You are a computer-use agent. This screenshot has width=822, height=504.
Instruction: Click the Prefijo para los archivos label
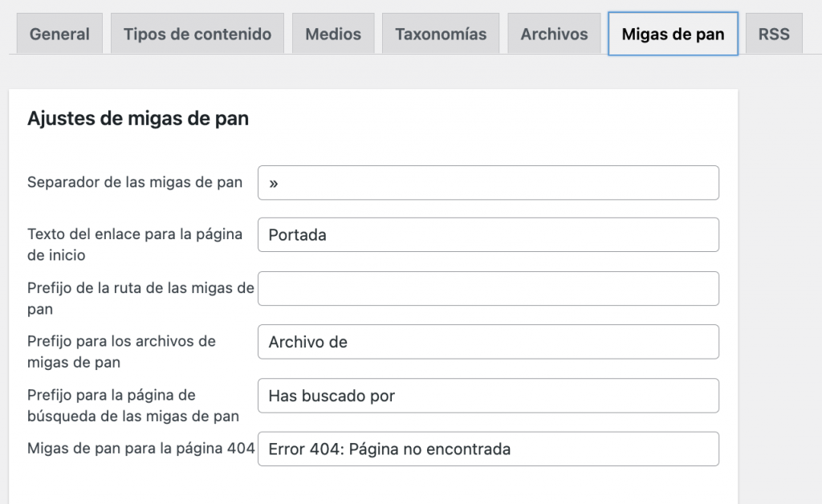[x=121, y=341]
